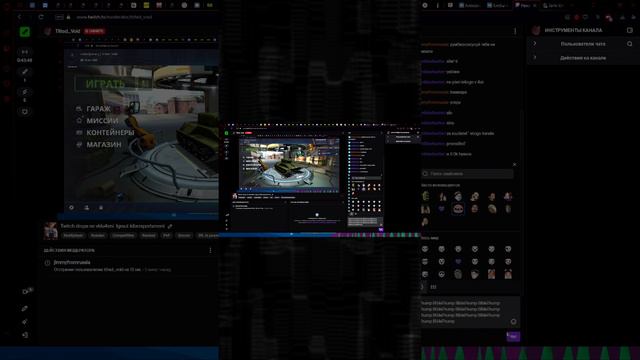Click the red live badge beside Tilted_Void
640x360 pixels.
(x=94, y=31)
